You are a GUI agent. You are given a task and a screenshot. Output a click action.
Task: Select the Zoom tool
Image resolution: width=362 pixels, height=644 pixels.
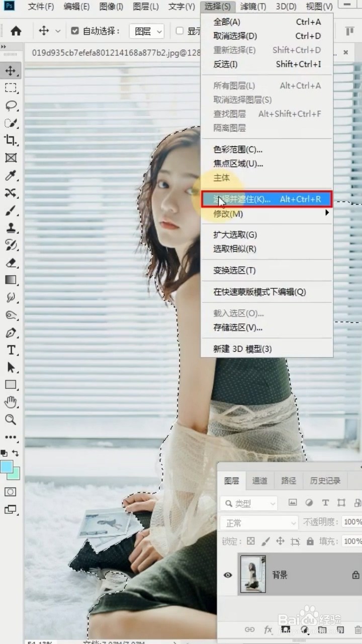pos(11,420)
